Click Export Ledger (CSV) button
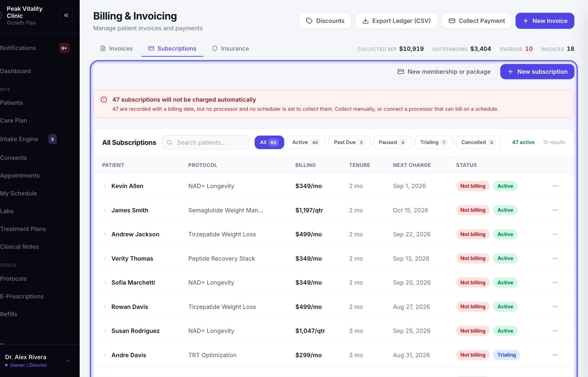The width and height of the screenshot is (588, 377). 396,21
